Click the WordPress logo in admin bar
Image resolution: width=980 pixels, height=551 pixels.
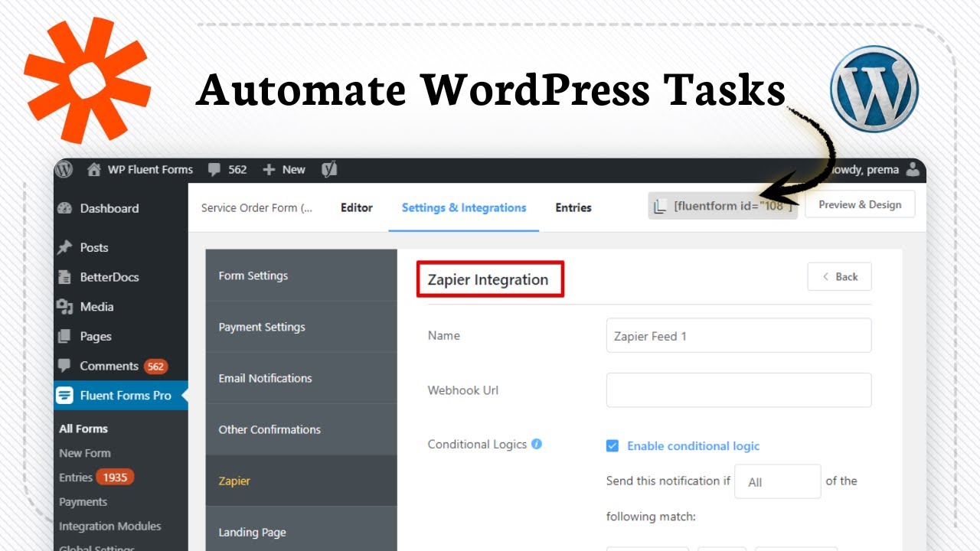click(x=64, y=170)
